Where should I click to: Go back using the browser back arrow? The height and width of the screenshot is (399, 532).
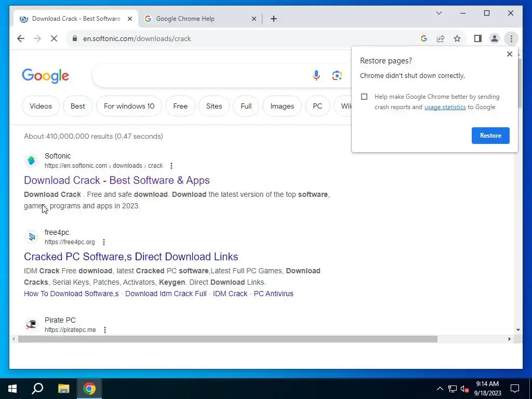click(x=21, y=38)
